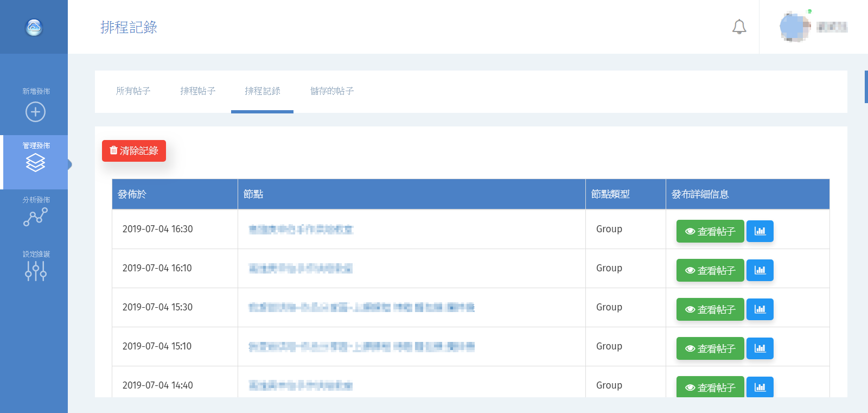Select 管理發佈 layers icon in sidebar
This screenshot has width=868, height=413.
[x=35, y=162]
